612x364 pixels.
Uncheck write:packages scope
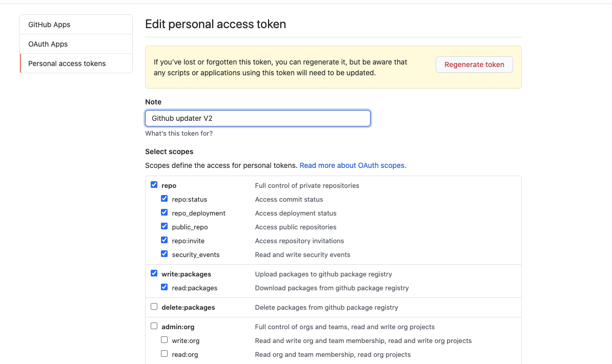tap(154, 273)
